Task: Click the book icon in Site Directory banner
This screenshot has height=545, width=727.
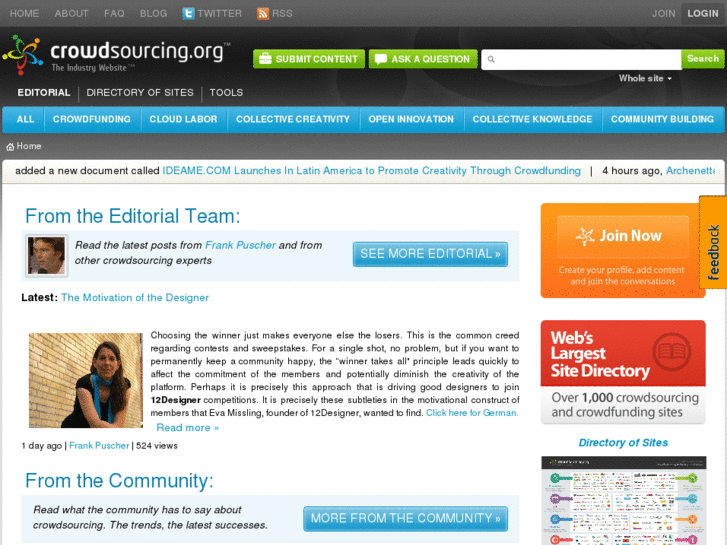Action: 672,351
